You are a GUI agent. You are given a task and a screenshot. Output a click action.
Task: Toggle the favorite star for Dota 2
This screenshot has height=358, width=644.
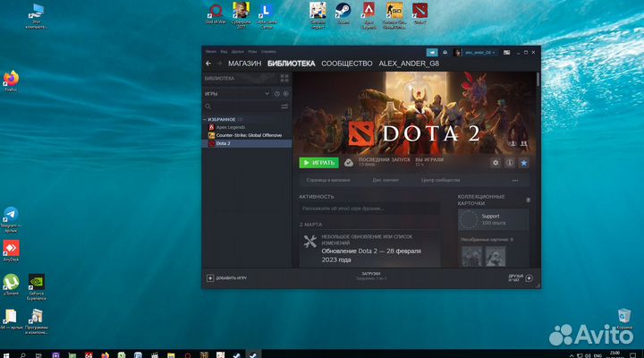pyautogui.click(x=523, y=163)
